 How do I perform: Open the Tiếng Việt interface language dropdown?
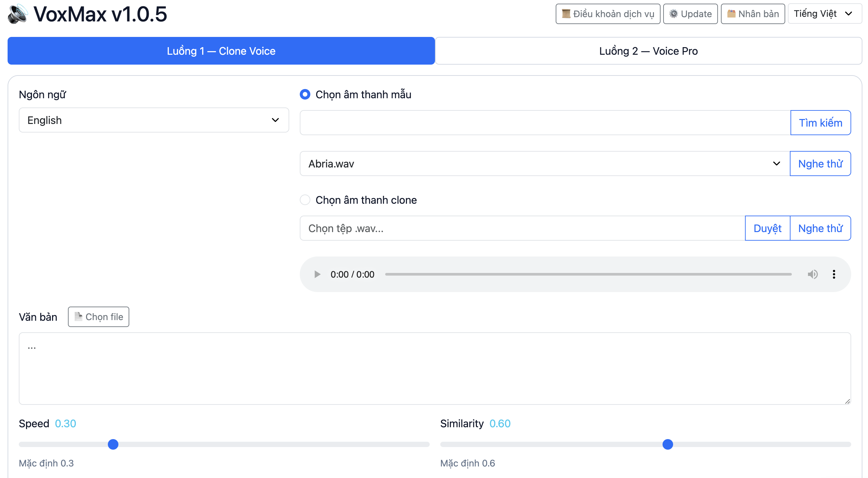pyautogui.click(x=824, y=14)
